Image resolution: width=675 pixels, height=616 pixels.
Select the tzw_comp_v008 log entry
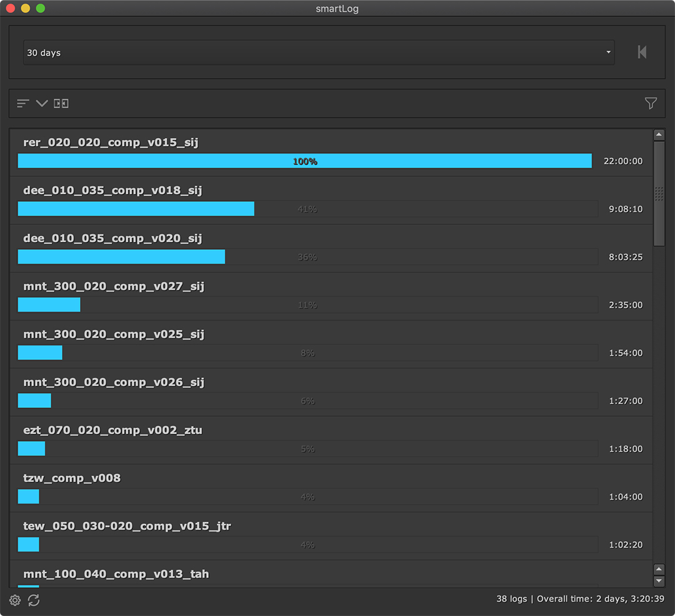(72, 478)
